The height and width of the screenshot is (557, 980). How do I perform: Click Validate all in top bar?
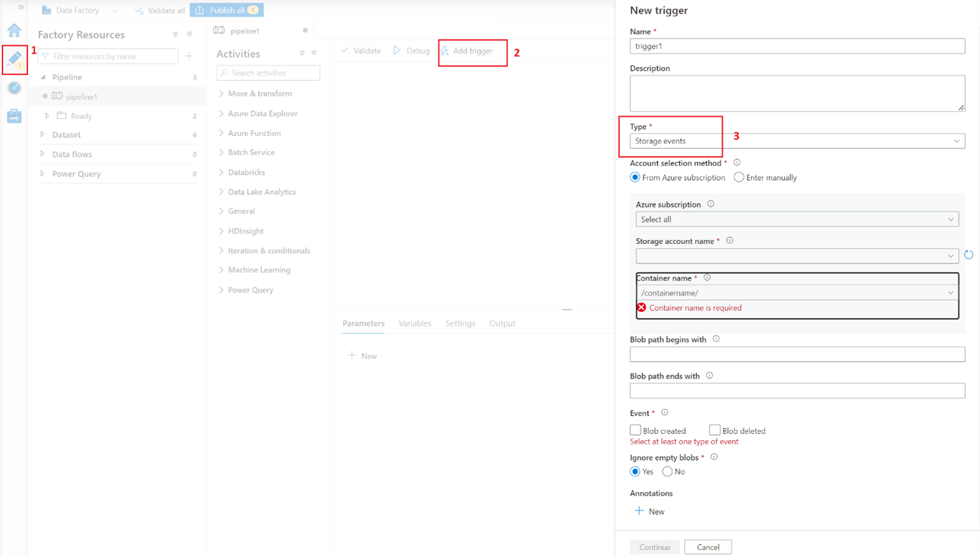click(x=160, y=10)
